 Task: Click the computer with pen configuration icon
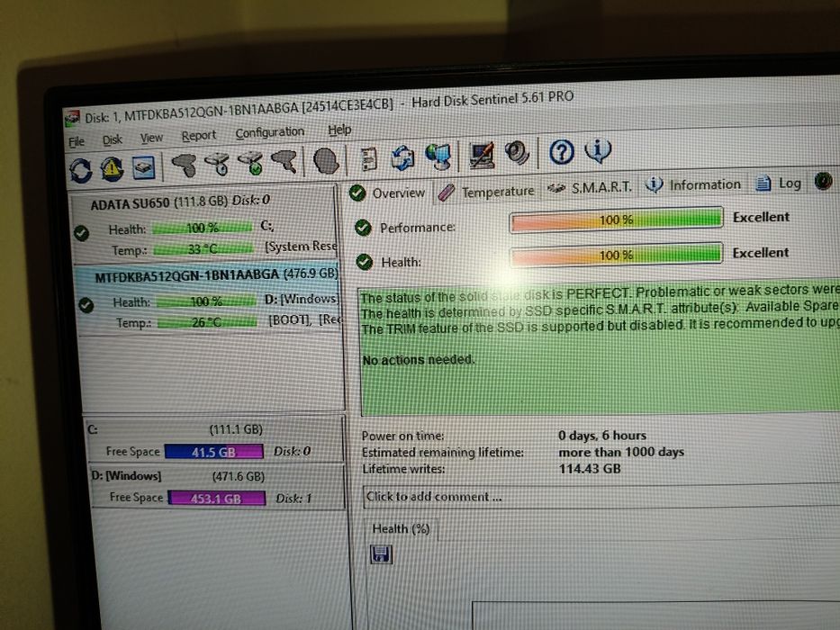(482, 155)
